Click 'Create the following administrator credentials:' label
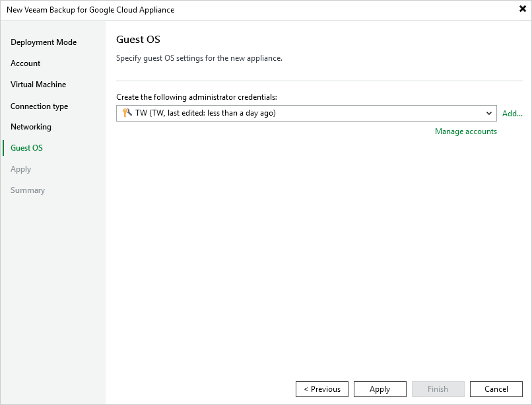 197,97
